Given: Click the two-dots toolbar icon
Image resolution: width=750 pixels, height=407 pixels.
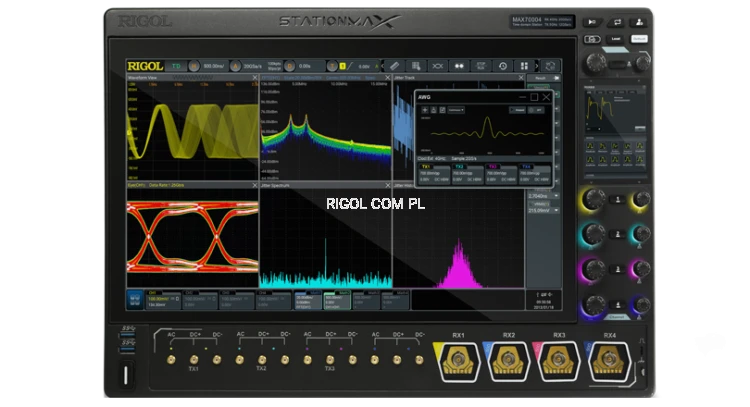Looking at the screenshot, I should point(459,66).
